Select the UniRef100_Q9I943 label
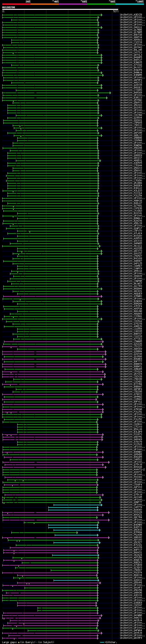The height and width of the screenshot is (644, 146). click(x=131, y=47)
